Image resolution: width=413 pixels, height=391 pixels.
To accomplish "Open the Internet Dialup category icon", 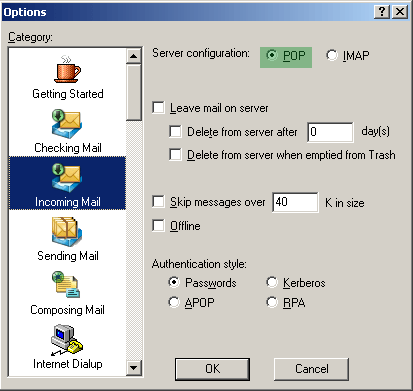I will click(x=67, y=340).
